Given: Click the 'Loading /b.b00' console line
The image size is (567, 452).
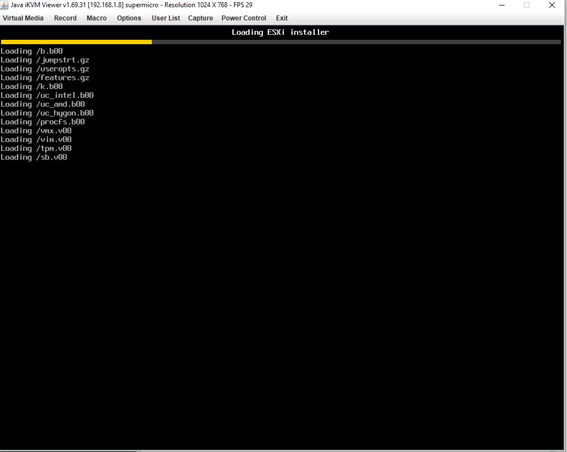Looking at the screenshot, I should [x=31, y=51].
